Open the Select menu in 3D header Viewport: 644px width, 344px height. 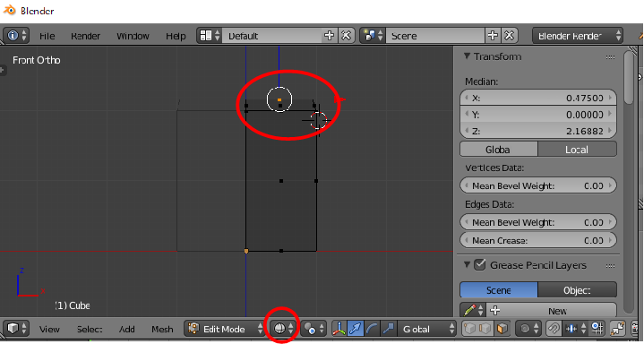(90, 329)
